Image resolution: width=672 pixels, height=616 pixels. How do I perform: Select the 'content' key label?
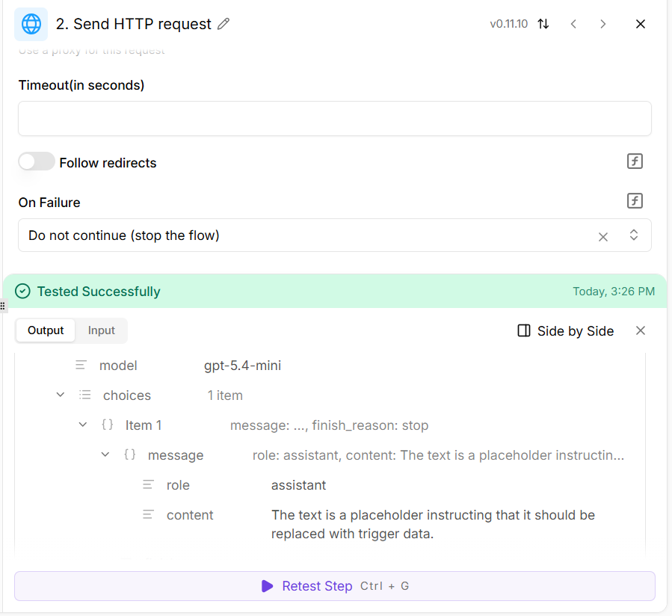click(190, 515)
